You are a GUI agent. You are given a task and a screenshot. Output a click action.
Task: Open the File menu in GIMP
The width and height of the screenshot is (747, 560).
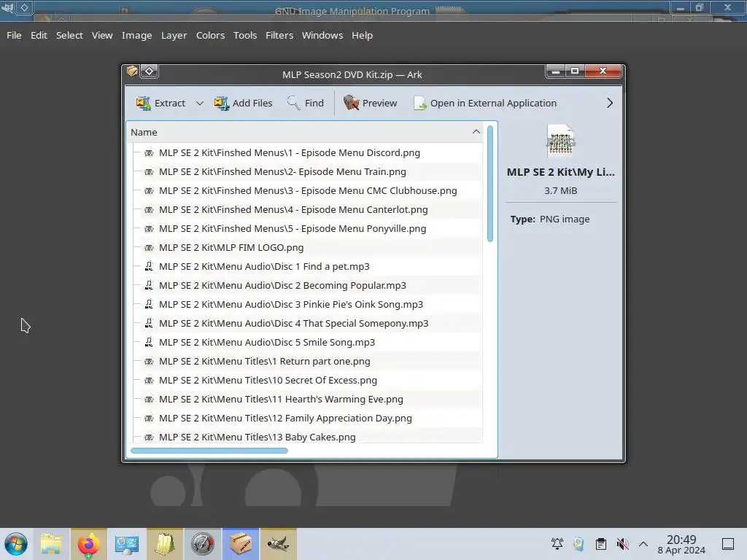click(x=14, y=35)
